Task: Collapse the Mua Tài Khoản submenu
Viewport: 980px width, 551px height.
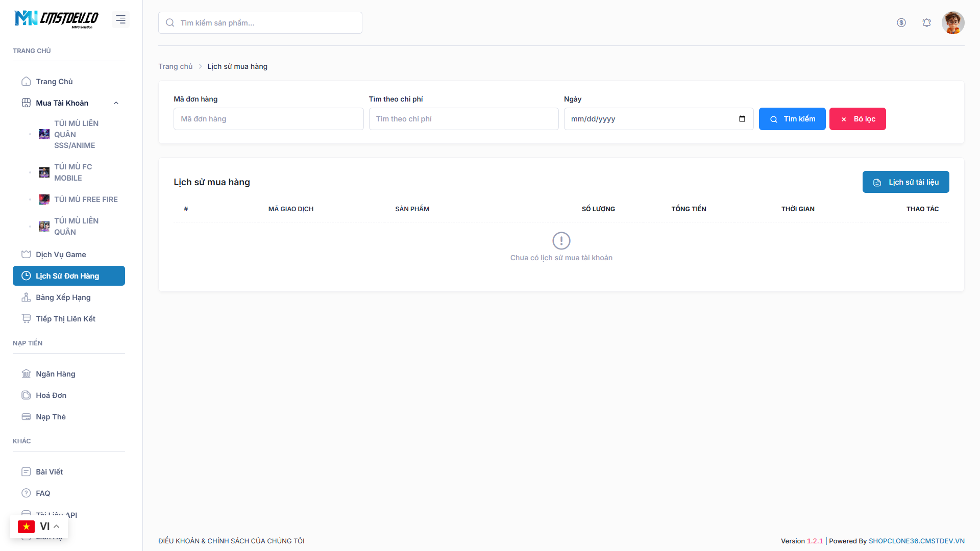Action: (x=116, y=103)
